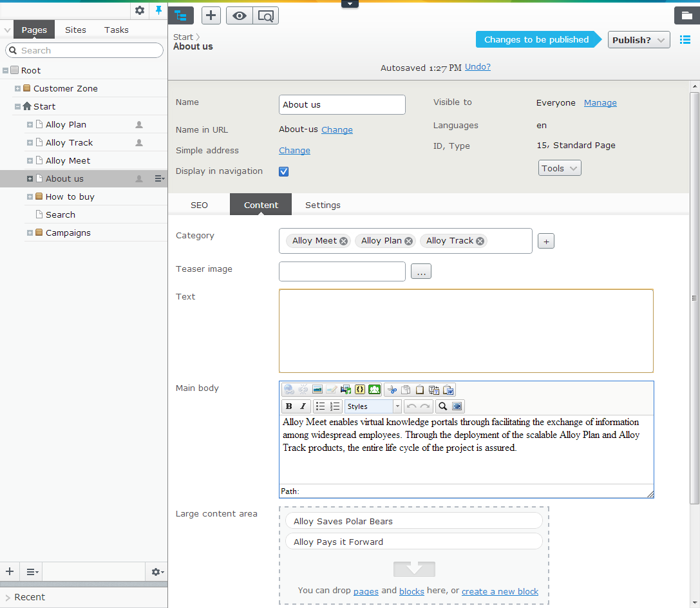Click the plus icon at navigation pane bottom
Viewport: 700px width, 608px height.
tap(10, 571)
